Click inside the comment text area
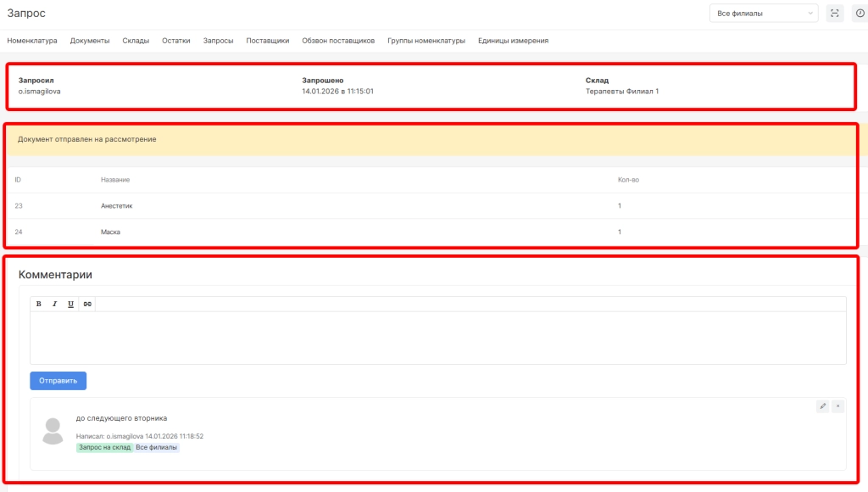Image resolution: width=868 pixels, height=492 pixels. tap(437, 338)
